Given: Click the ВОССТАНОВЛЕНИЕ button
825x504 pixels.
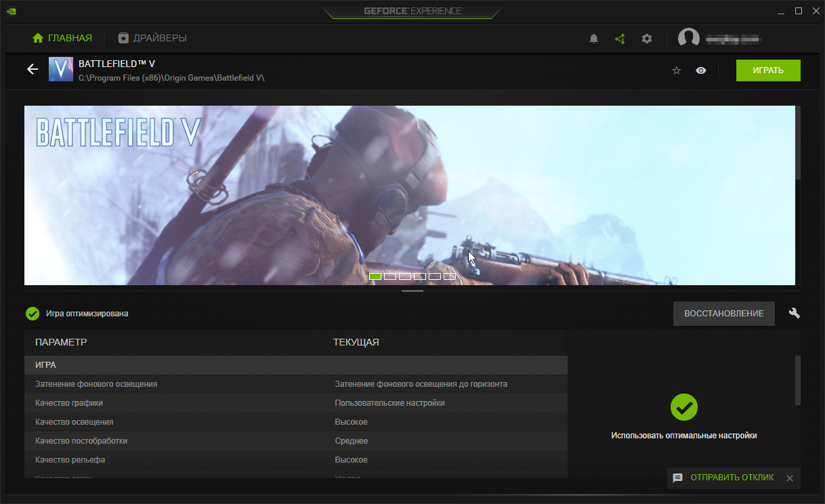Looking at the screenshot, I should coord(724,314).
